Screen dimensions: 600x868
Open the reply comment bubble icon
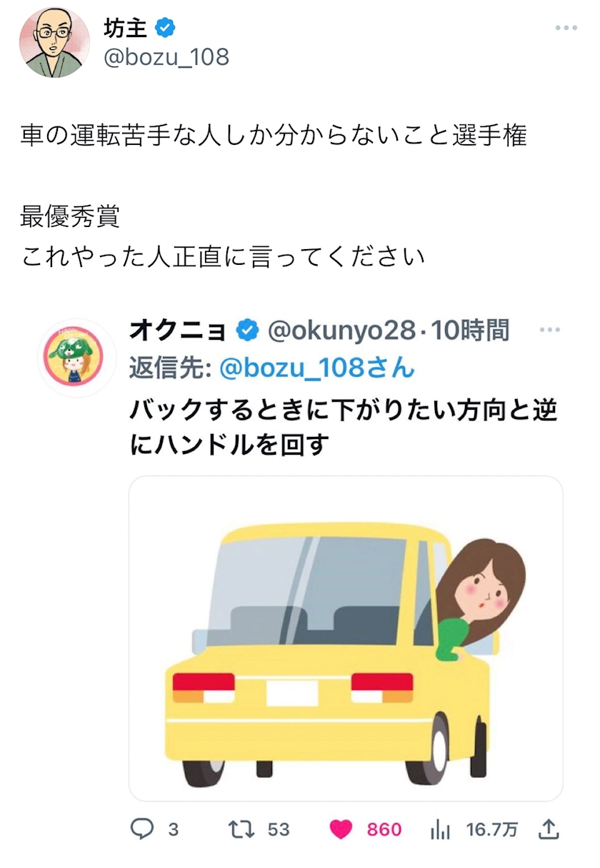144,829
